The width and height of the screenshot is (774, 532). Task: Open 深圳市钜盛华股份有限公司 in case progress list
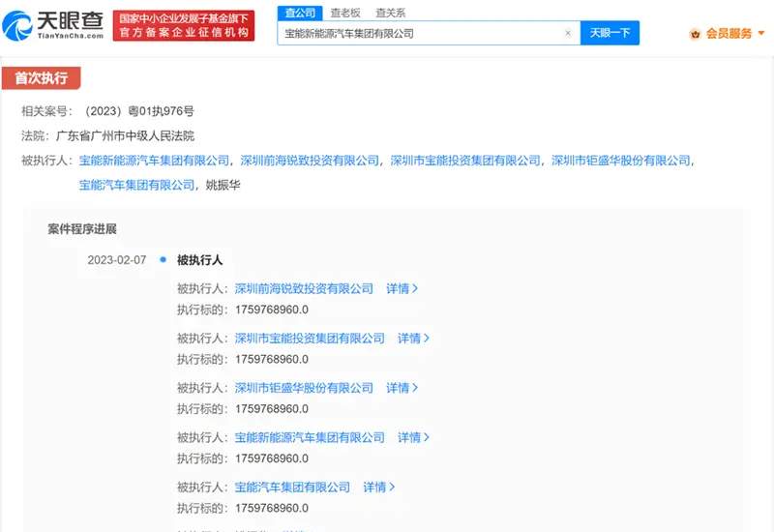tap(304, 388)
